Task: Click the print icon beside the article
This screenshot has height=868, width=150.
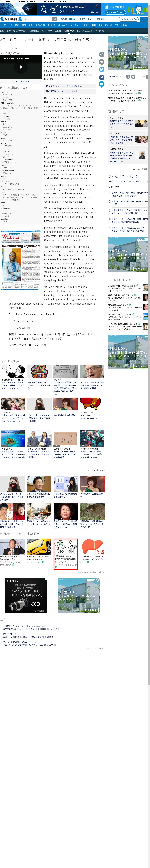Action: click(x=101, y=62)
